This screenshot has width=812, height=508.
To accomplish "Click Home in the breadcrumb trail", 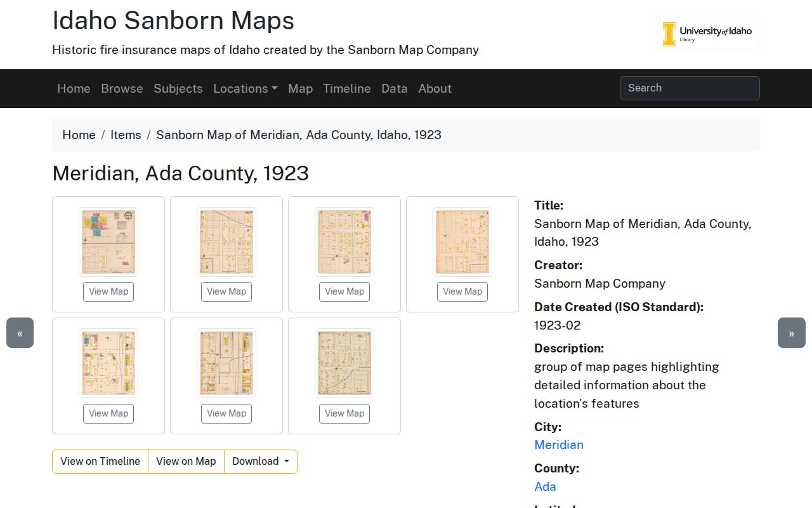I will [x=79, y=135].
